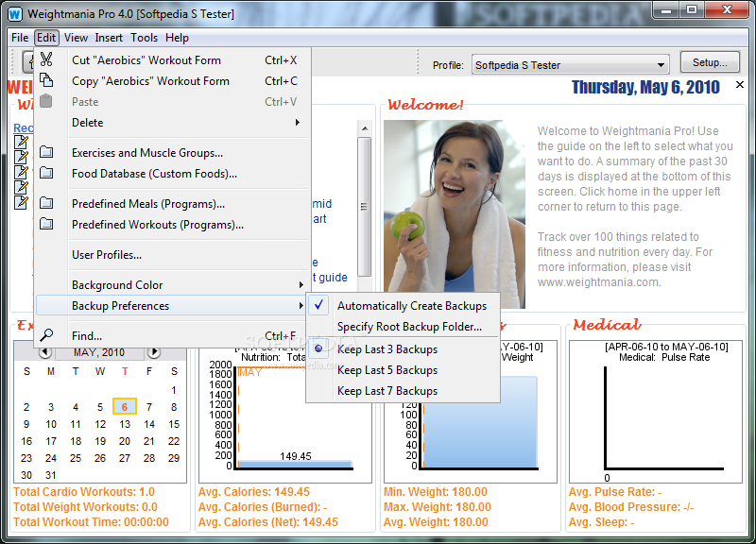This screenshot has width=756, height=544.
Task: Click the Setup button
Action: (x=710, y=62)
